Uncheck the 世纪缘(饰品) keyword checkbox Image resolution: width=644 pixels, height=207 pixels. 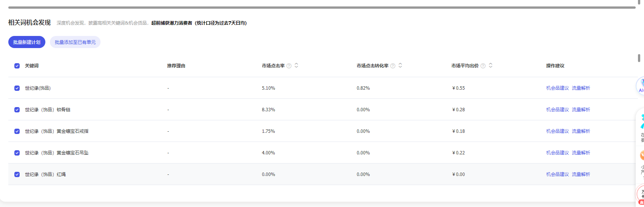coord(17,88)
